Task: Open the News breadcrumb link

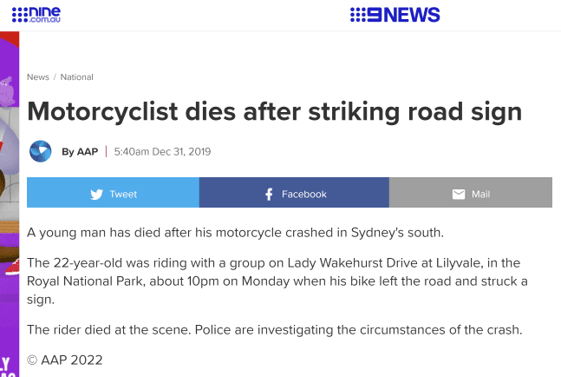Action: 38,77
